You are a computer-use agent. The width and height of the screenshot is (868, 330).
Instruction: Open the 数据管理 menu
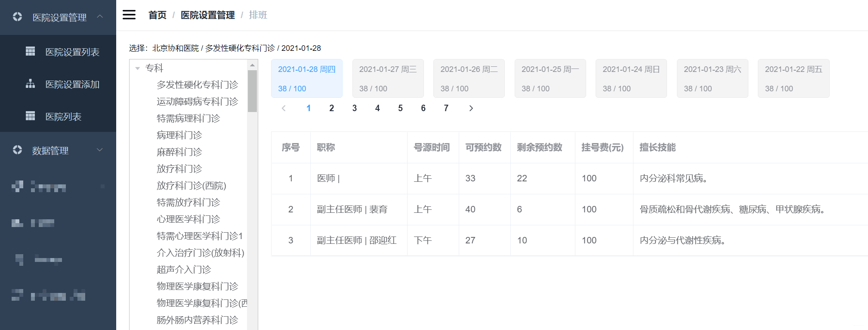coord(58,150)
